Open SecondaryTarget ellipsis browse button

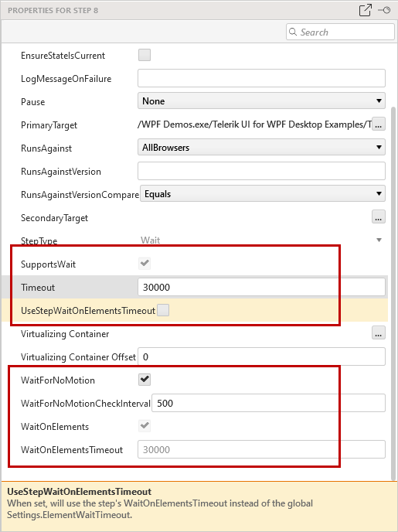point(379,217)
